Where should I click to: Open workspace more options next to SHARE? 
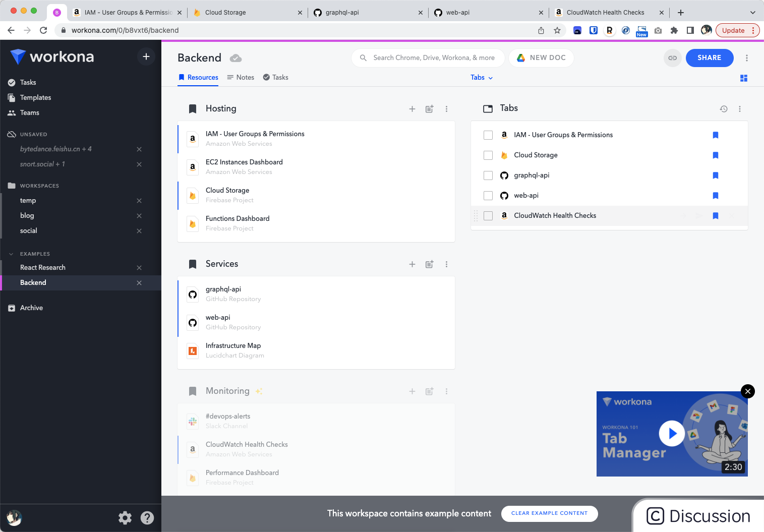coord(747,58)
